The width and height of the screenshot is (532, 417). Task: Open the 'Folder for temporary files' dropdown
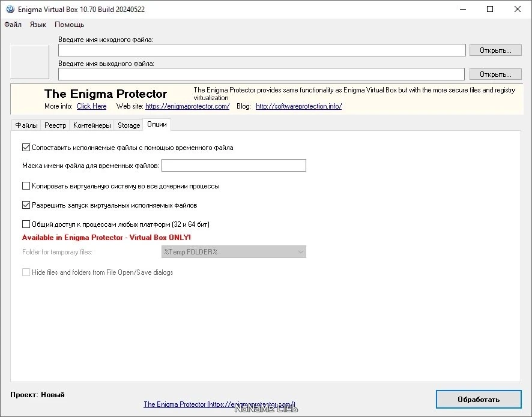tap(234, 252)
